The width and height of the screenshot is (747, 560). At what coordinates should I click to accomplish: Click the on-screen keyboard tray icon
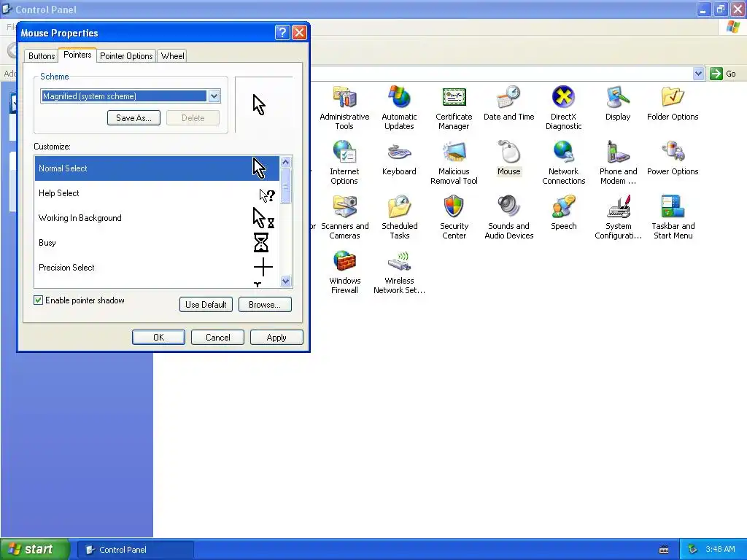tap(664, 550)
